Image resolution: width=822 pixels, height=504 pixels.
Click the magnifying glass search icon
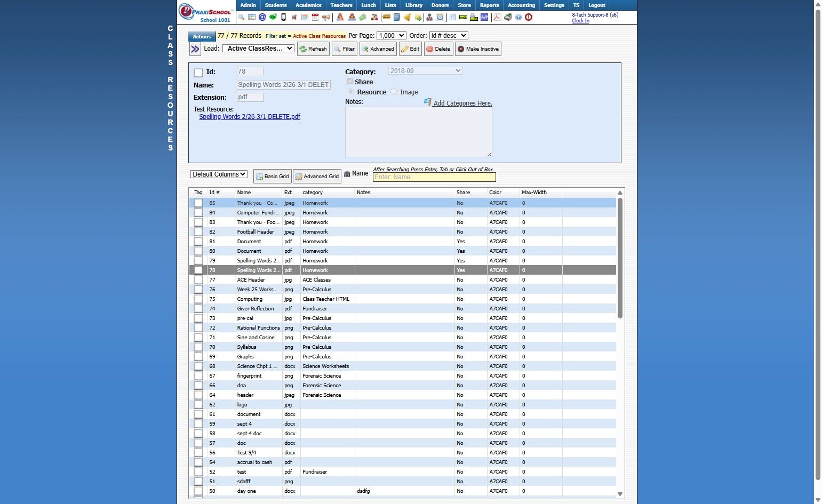pos(242,17)
